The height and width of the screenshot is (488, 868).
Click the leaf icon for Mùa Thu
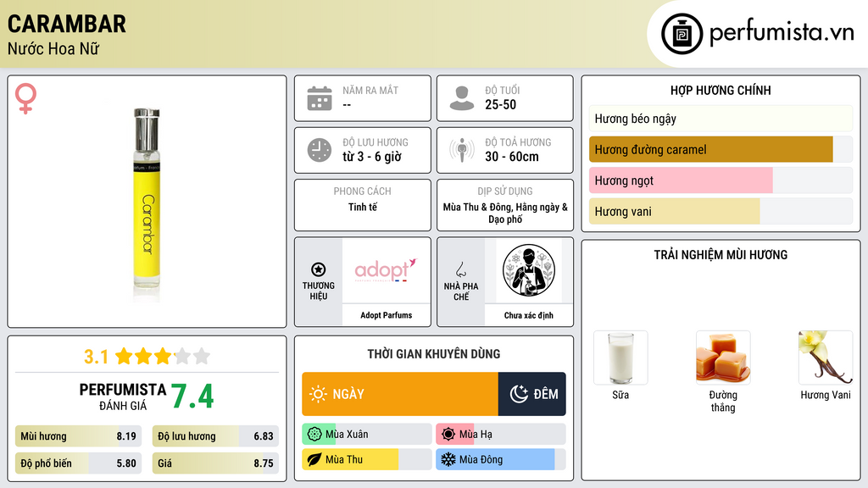coord(314,459)
